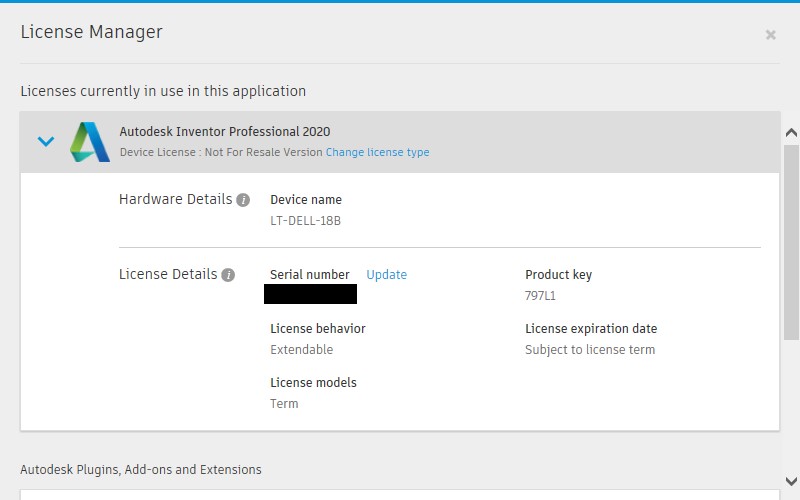Click the Subject to license term value
The height and width of the screenshot is (500, 800).
coord(590,350)
